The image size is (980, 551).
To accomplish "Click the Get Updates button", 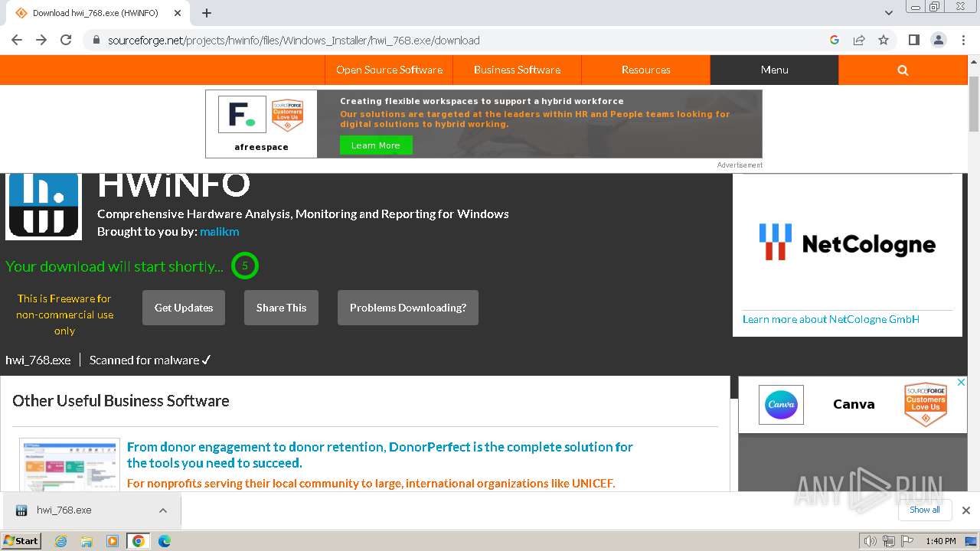I will coord(184,308).
